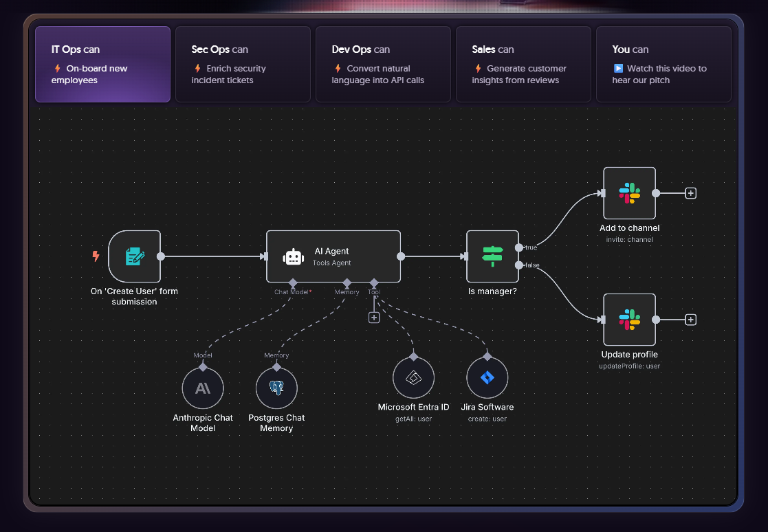Click the 'Is manager?' signpost node
Viewport: 768px width, 532px height.
click(492, 256)
